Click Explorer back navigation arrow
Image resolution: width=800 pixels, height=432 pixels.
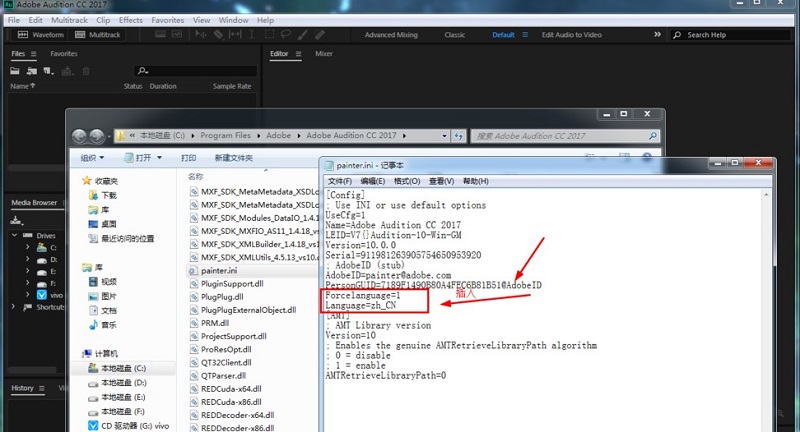point(79,136)
